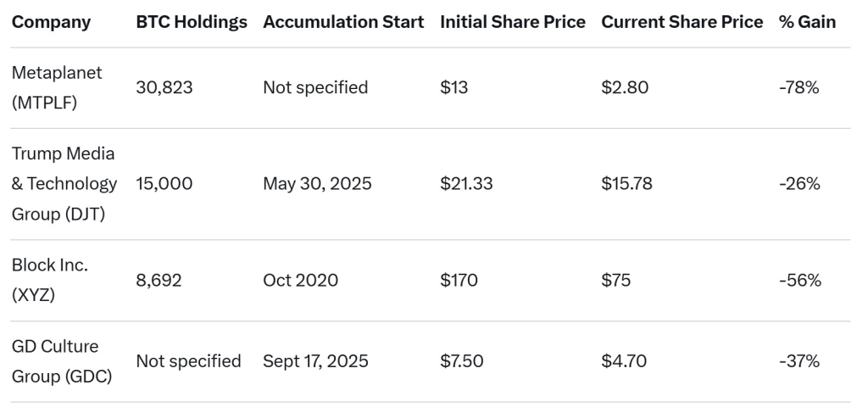Select the -78% gain value
The width and height of the screenshot is (868, 413).
[x=798, y=87]
